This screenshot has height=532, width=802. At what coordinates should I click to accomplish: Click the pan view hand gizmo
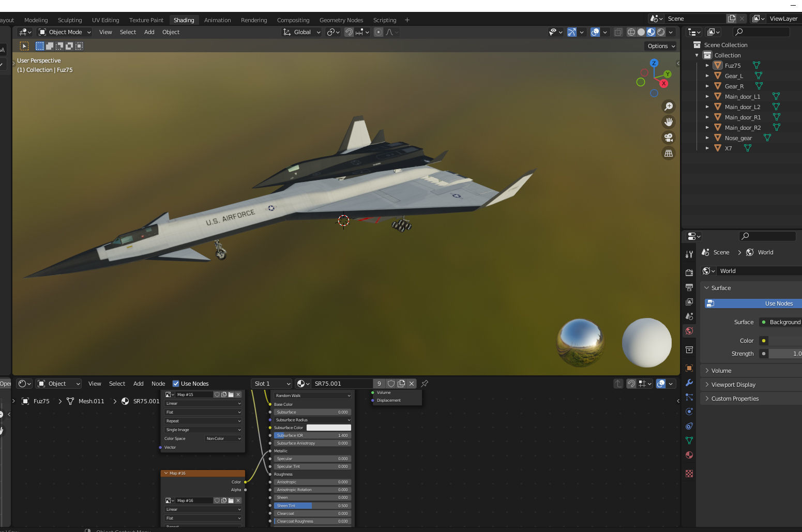point(669,122)
